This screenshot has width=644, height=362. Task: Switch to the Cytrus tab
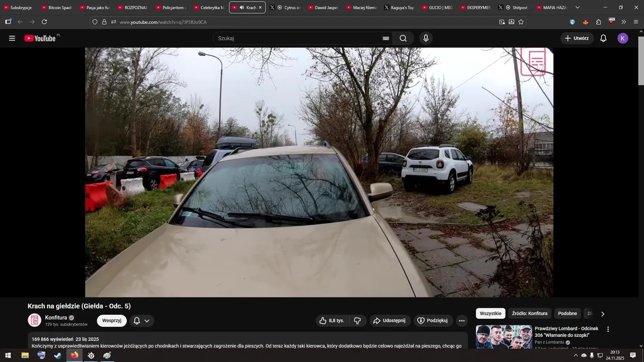pyautogui.click(x=286, y=8)
